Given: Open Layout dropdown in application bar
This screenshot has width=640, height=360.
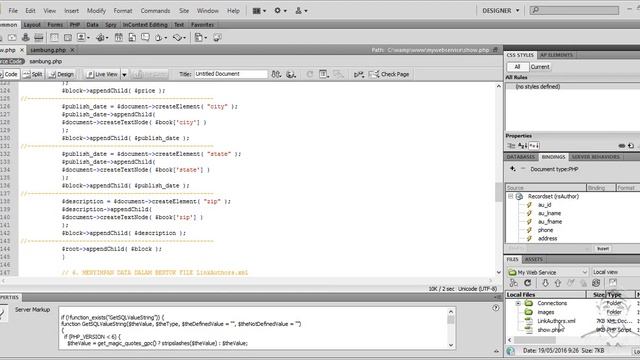Looking at the screenshot, I should pyautogui.click(x=259, y=11).
